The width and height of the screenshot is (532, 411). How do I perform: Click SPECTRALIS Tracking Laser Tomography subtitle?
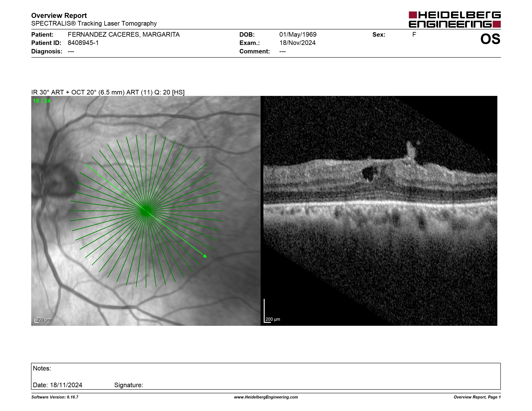tap(94, 24)
